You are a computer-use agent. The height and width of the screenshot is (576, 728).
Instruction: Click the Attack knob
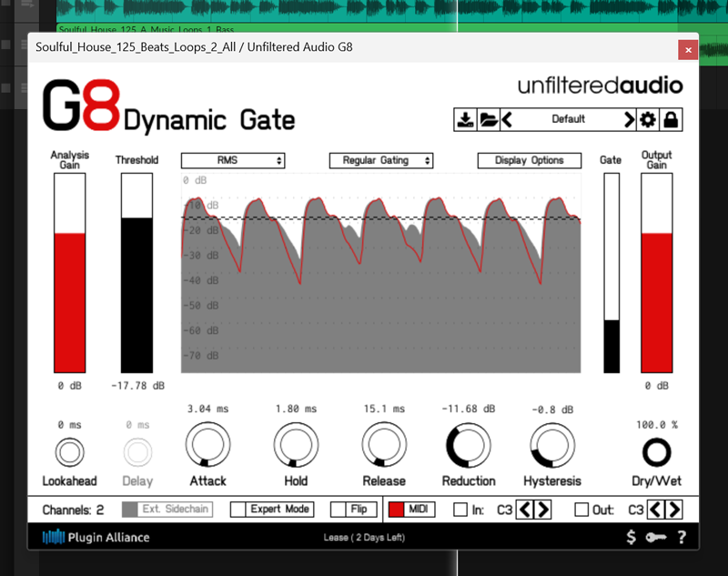point(208,445)
